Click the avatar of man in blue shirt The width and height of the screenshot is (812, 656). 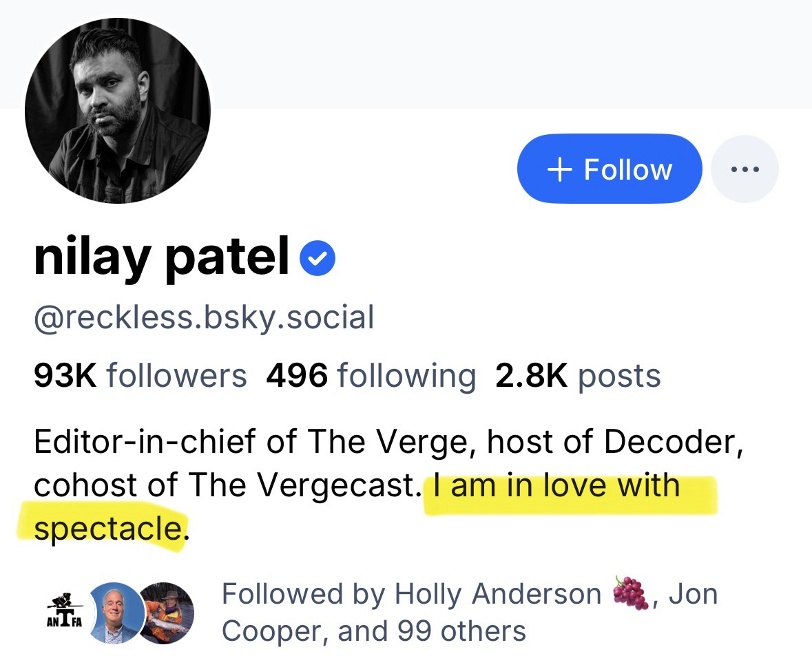(116, 612)
